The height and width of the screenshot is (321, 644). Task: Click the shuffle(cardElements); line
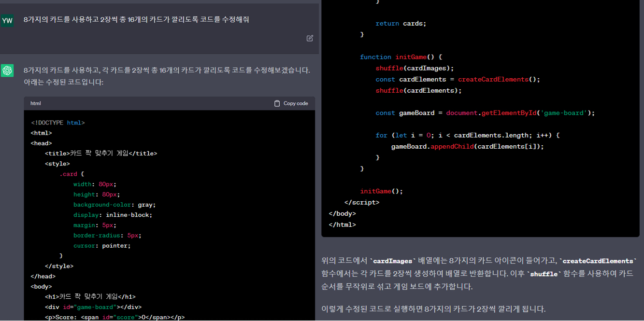coord(418,90)
